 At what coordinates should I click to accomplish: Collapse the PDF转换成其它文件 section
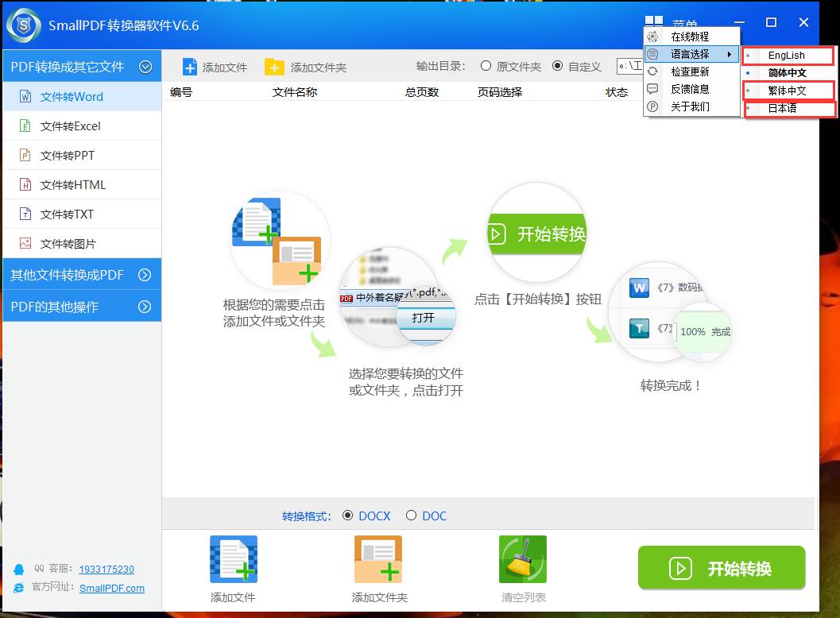tap(145, 67)
